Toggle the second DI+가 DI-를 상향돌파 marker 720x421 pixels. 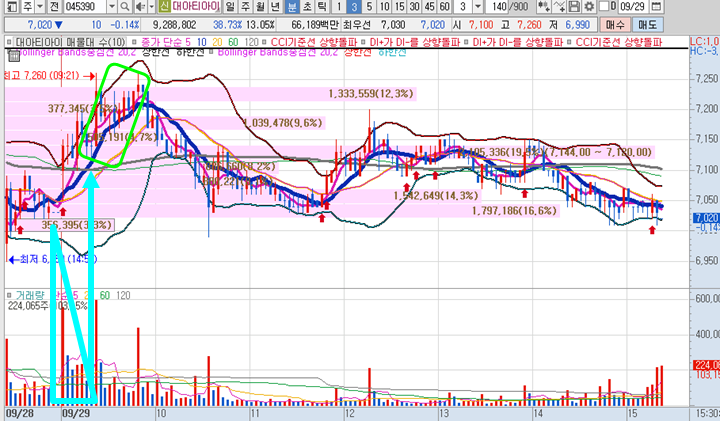point(466,42)
